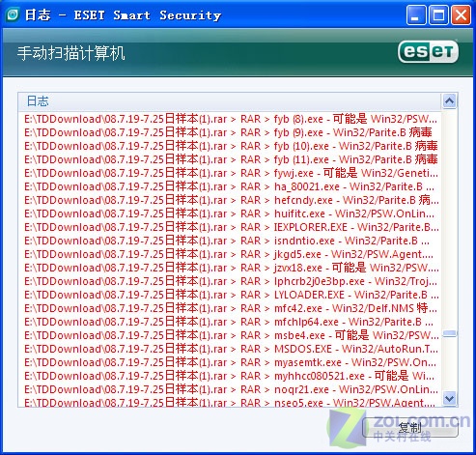
Task: Close the ESET log window
Action: [461, 15]
